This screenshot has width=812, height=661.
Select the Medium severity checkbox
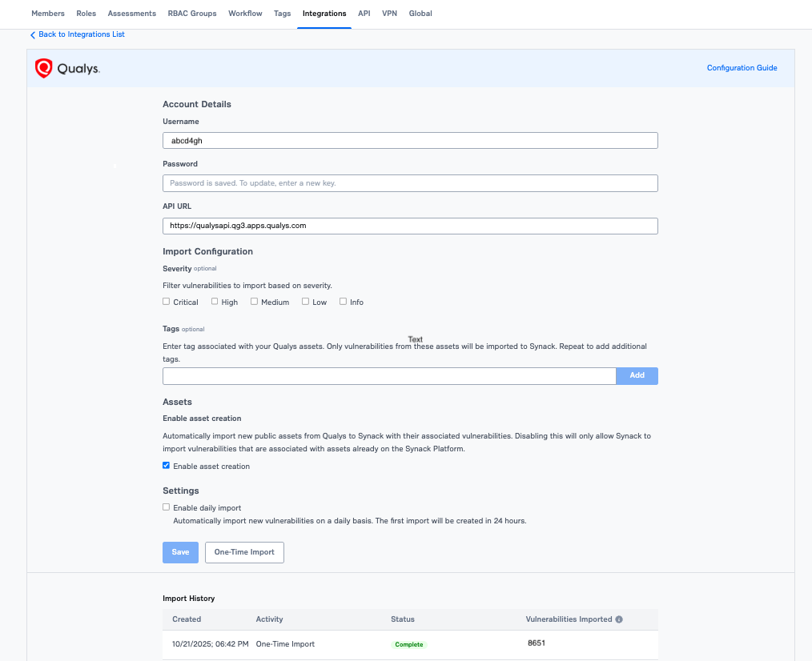tap(254, 302)
